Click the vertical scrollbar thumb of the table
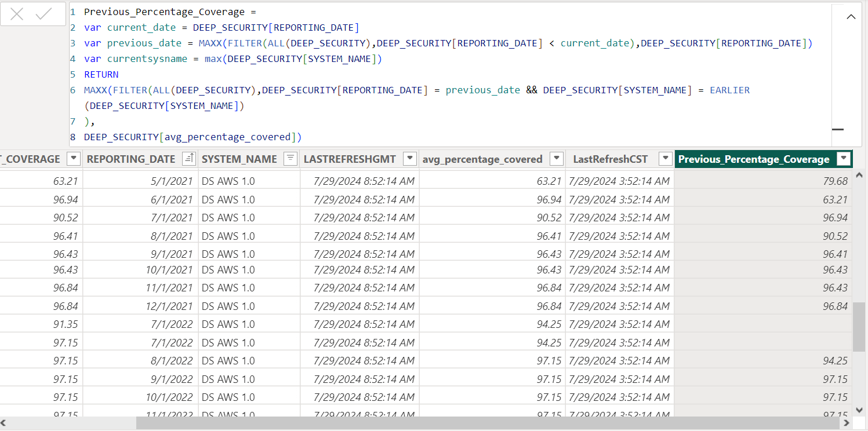The image size is (868, 431). 859,326
